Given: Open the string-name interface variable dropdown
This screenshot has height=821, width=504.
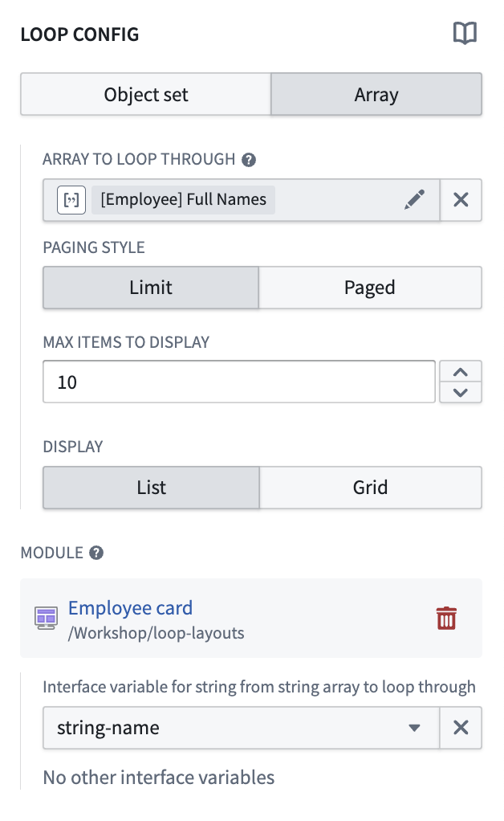Looking at the screenshot, I should pos(241,728).
